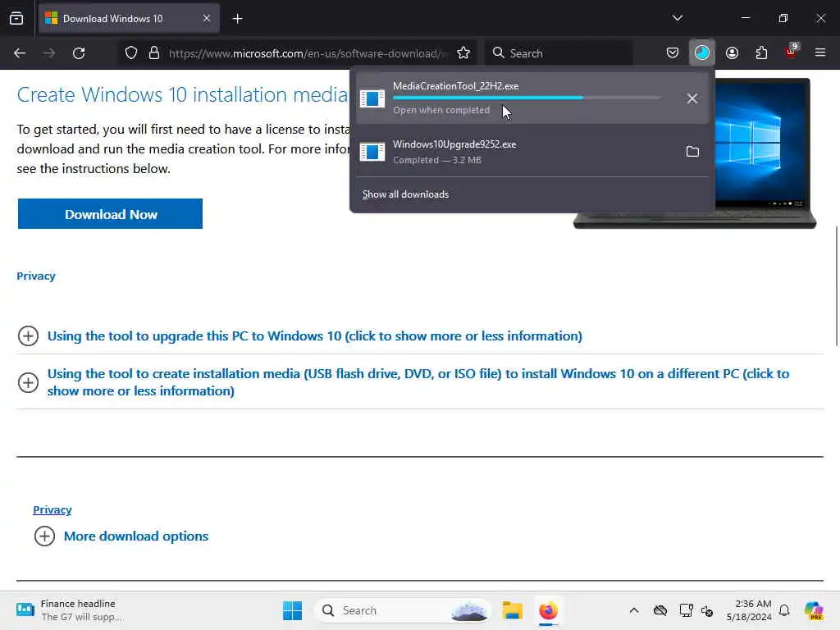Show hidden system tray icons

(x=634, y=610)
